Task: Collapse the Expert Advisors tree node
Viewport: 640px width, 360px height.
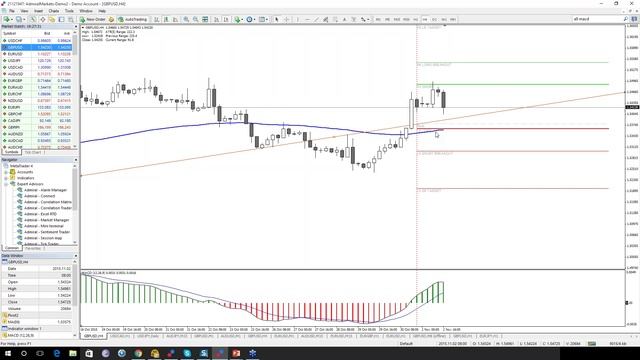Action: click(x=6, y=184)
